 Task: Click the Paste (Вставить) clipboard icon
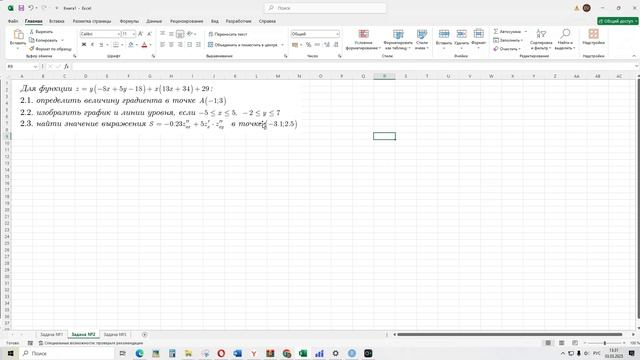18,34
